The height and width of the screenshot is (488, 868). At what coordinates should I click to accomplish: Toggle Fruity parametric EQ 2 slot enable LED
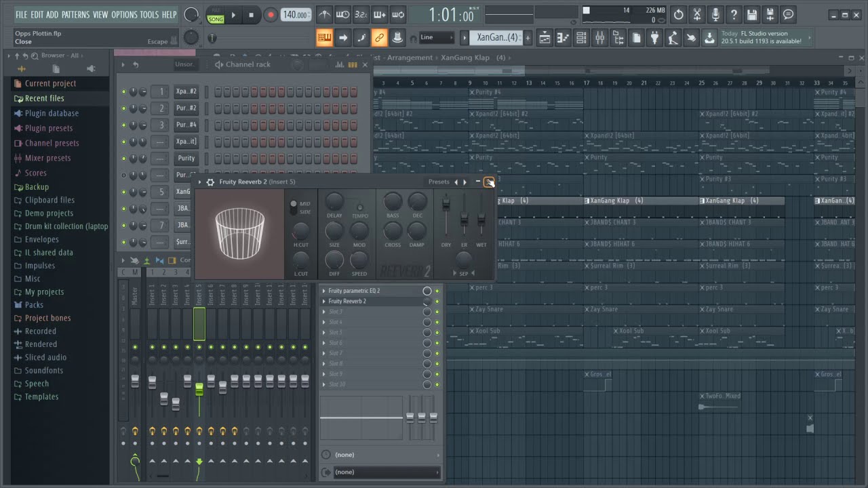(x=437, y=291)
